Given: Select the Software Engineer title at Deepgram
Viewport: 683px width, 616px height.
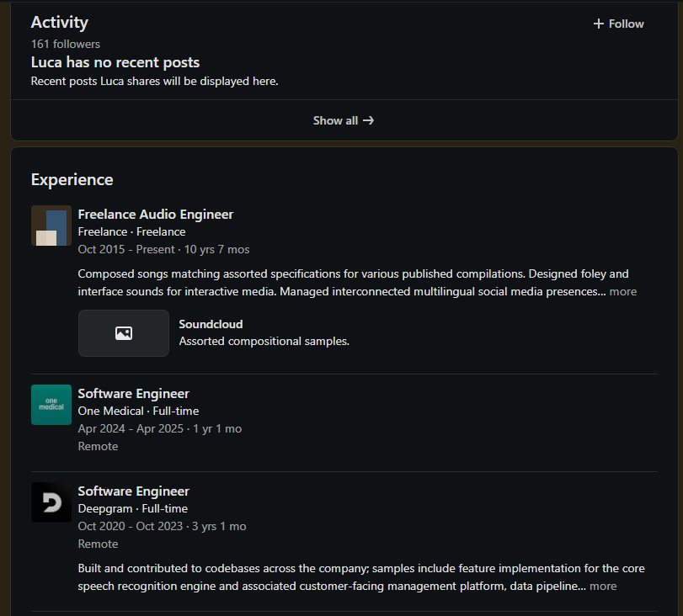Looking at the screenshot, I should (134, 491).
